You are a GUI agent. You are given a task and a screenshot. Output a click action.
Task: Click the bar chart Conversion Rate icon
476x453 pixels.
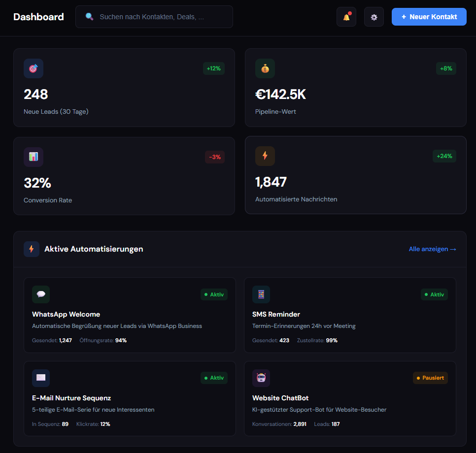(x=34, y=157)
